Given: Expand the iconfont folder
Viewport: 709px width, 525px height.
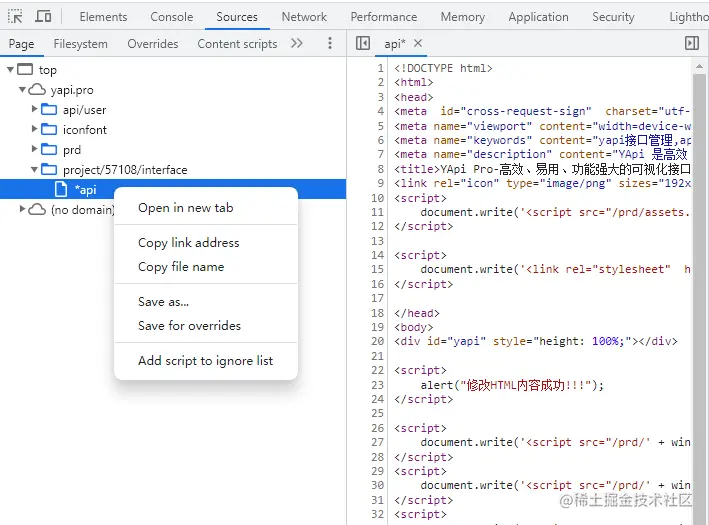Looking at the screenshot, I should (34, 129).
